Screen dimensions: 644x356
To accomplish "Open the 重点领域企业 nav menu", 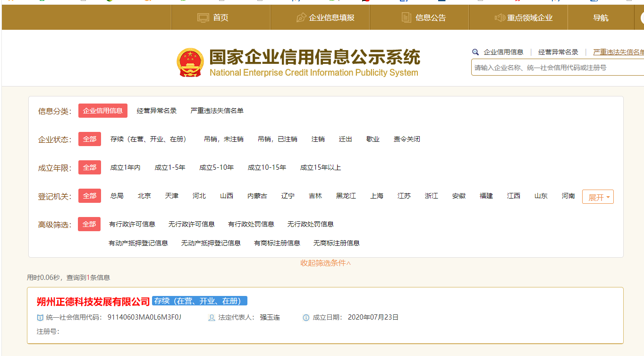I will [x=518, y=17].
